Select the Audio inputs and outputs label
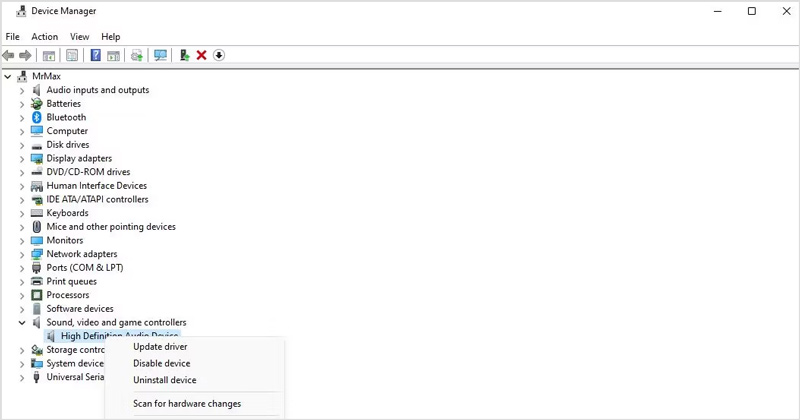This screenshot has width=800, height=420. click(x=98, y=90)
